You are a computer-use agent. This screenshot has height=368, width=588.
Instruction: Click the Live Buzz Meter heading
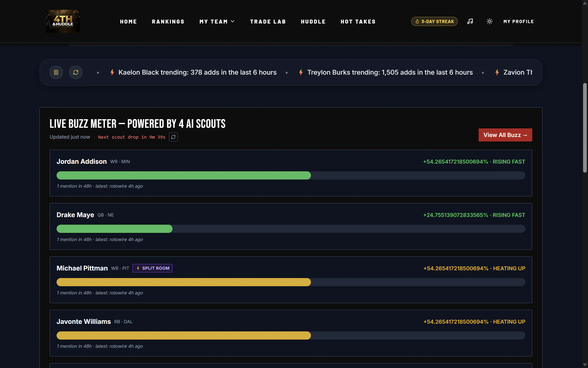tap(138, 124)
